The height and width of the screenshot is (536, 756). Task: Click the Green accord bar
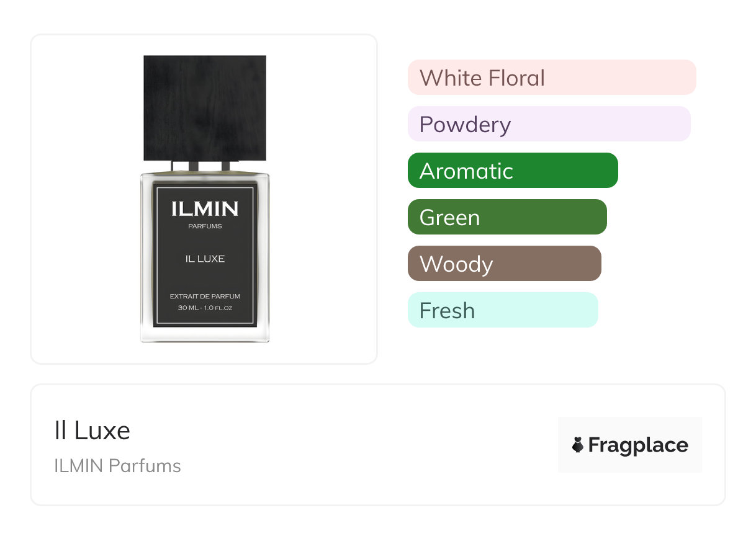click(506, 217)
